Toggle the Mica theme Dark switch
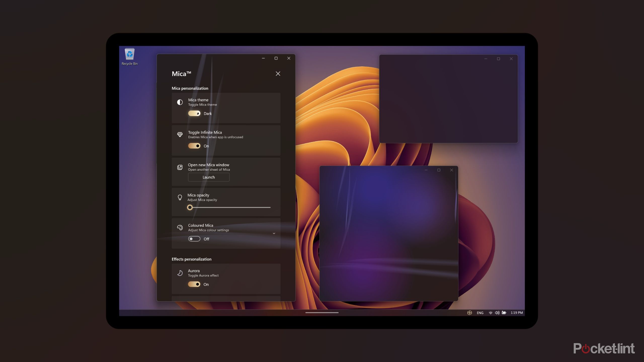The image size is (644, 362). tap(194, 113)
